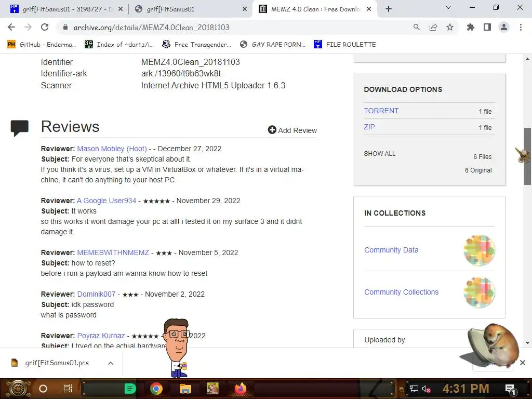Select the MEMZ 4.0 Clean tab

tap(314, 9)
